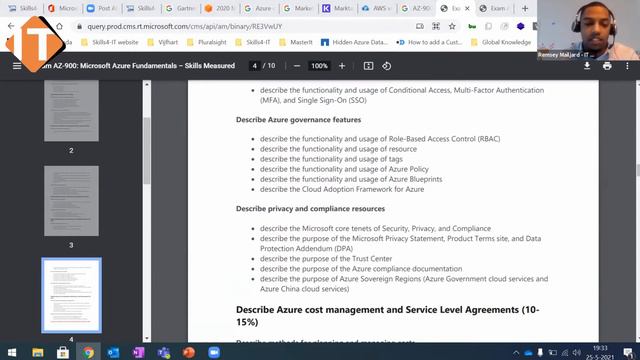Click the 'Describe privacy and compliance resources' heading

[310, 209]
